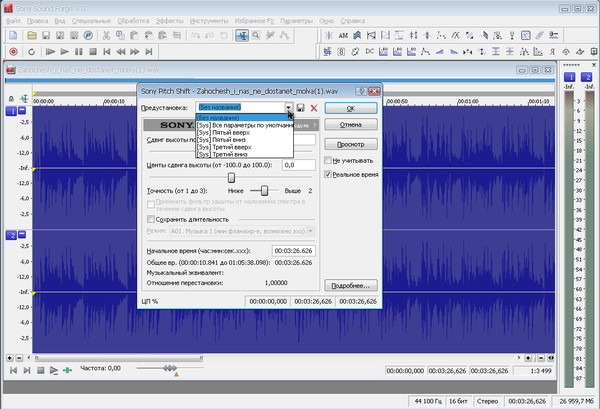Open the 'Файл' menu
Screen dimensions: 600x409
click(14, 21)
